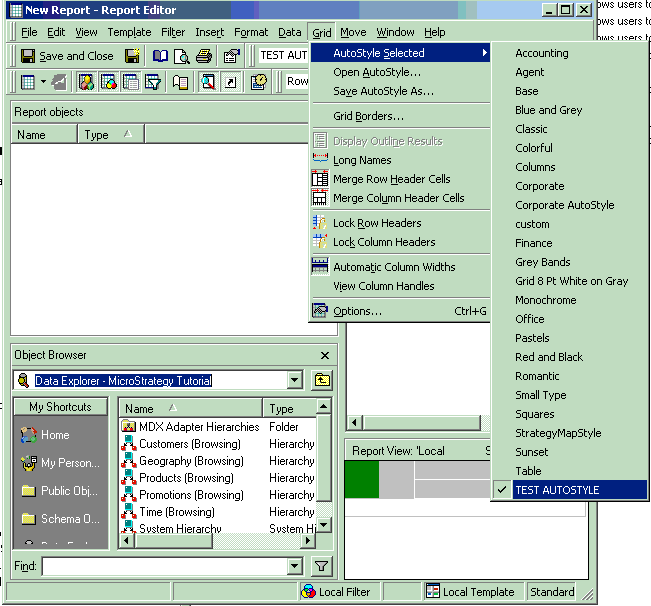Open Schema Objects folder shortcut

(x=60, y=518)
